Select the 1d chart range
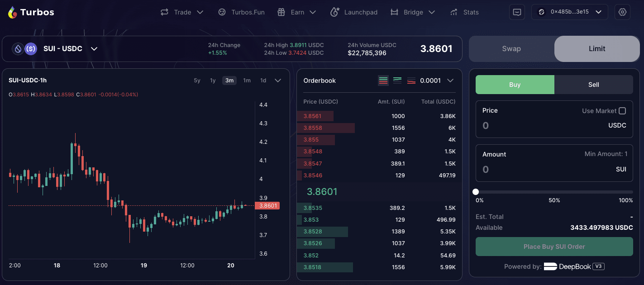This screenshot has height=285, width=644. [263, 81]
